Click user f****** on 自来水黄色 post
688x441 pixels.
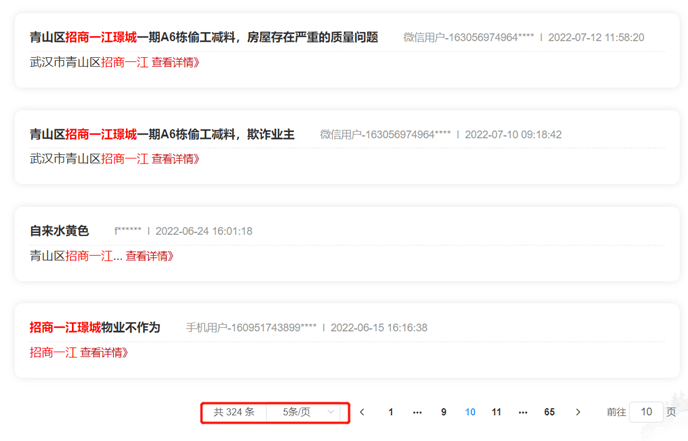[x=128, y=231]
